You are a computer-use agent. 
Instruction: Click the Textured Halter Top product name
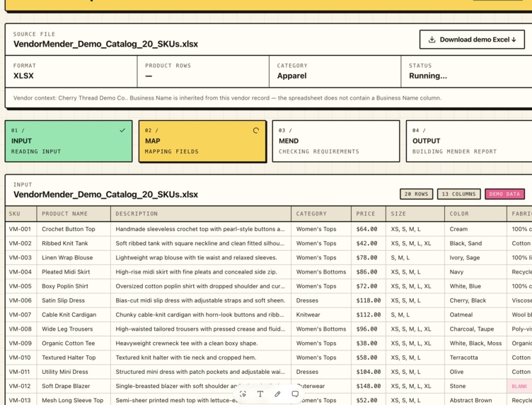(69, 357)
